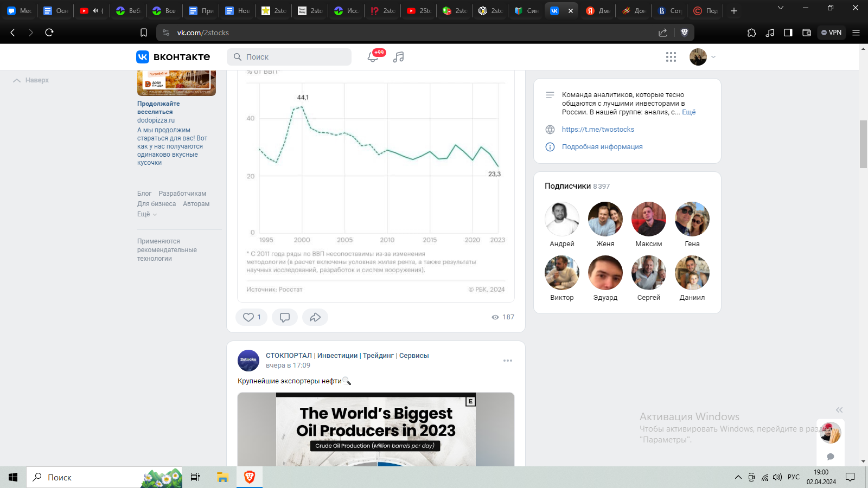Click the РУС keyboard language indicator
This screenshot has width=868, height=488.
(x=794, y=477)
